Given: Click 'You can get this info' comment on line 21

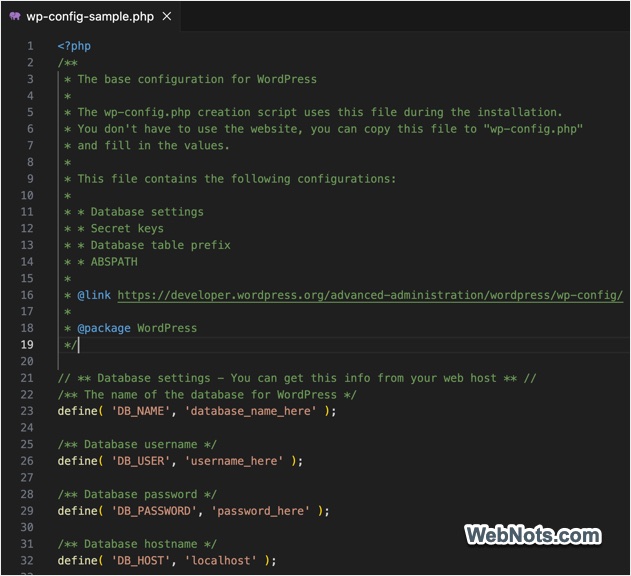Looking at the screenshot, I should tap(300, 378).
